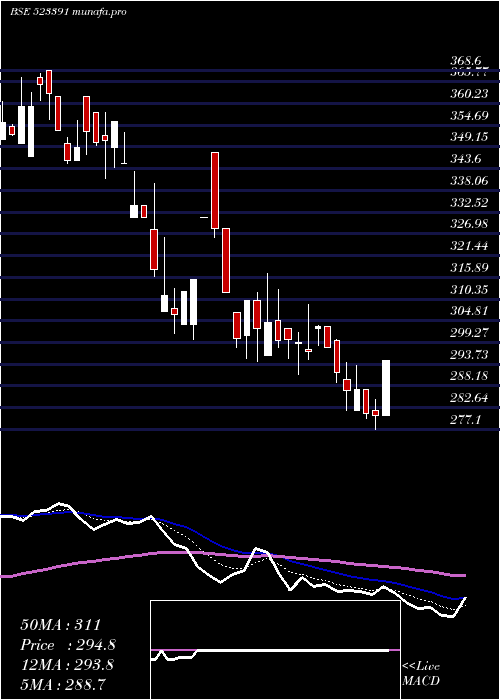Click the '5MA : 288.7' readout
Screen dimensions: 500x700
tap(62, 685)
